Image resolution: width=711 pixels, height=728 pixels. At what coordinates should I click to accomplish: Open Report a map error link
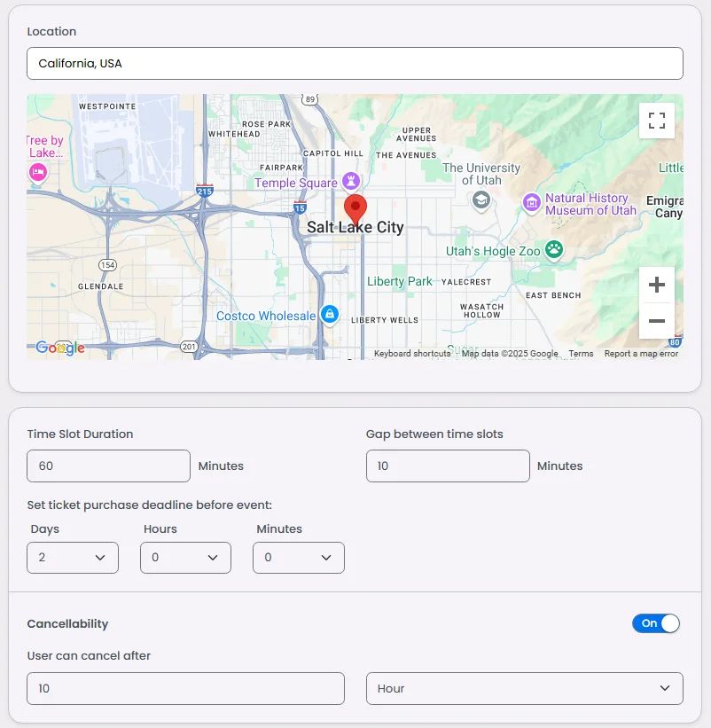coord(641,353)
